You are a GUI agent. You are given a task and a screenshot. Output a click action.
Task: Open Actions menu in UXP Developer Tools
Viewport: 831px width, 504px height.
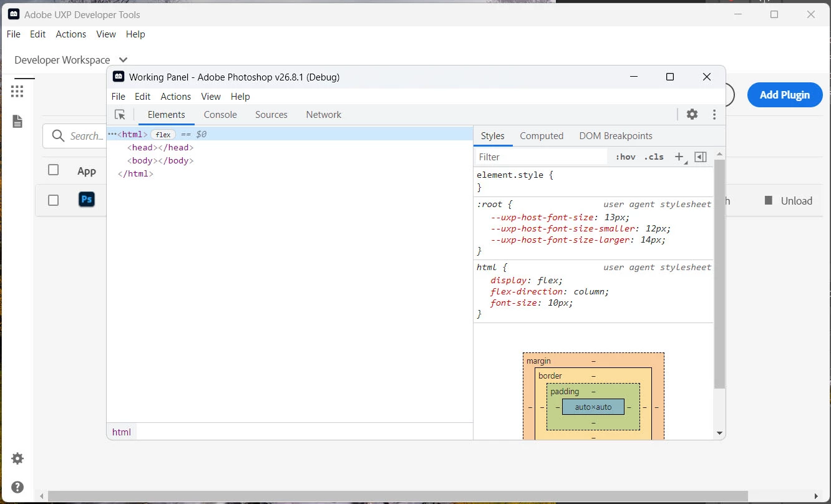click(x=71, y=34)
